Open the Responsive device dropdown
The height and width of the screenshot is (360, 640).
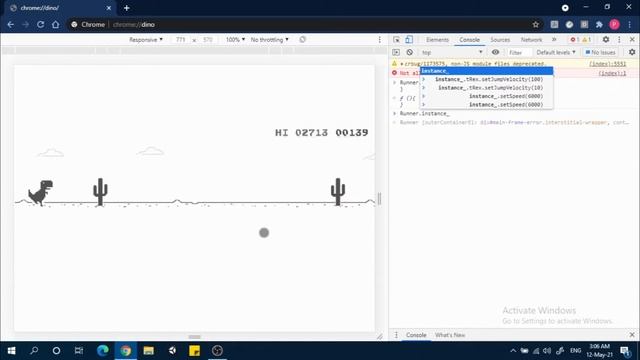click(146, 40)
